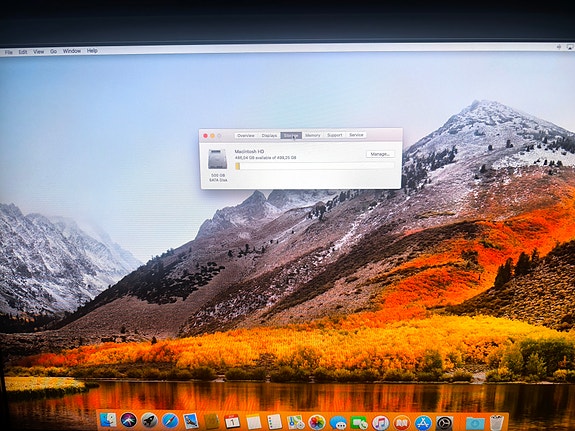575x431 pixels.
Task: Open the Support tab
Action: [x=334, y=135]
